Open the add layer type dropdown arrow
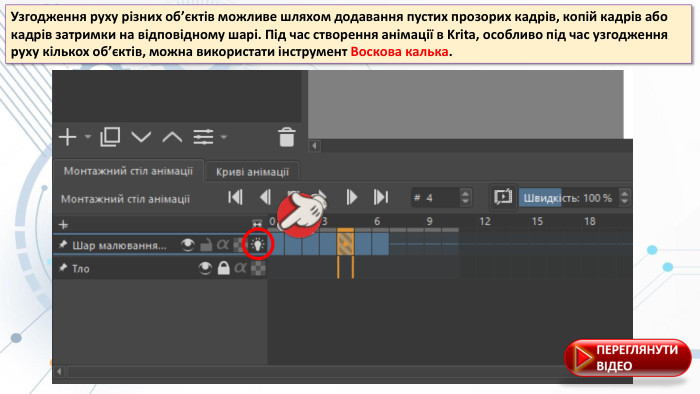 pos(88,137)
